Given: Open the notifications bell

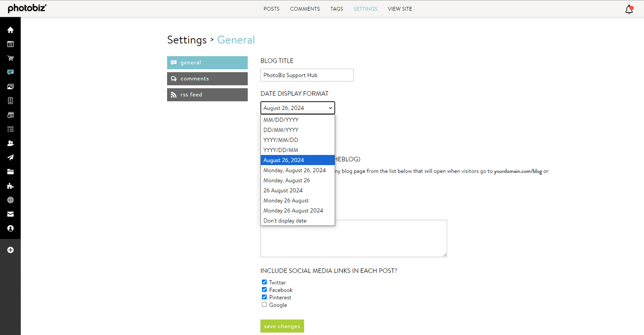Looking at the screenshot, I should click(629, 9).
